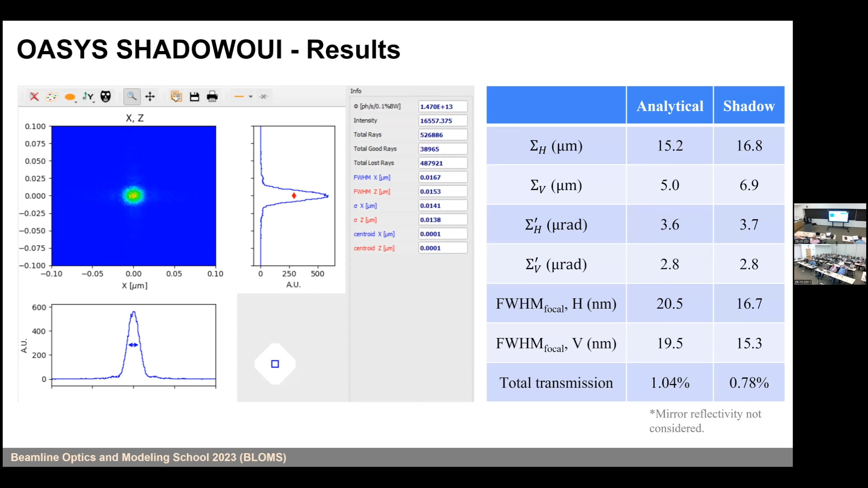Screen dimensions: 868x488
Task: Click the reset zoom icon in plot toolbar
Action: [x=34, y=96]
